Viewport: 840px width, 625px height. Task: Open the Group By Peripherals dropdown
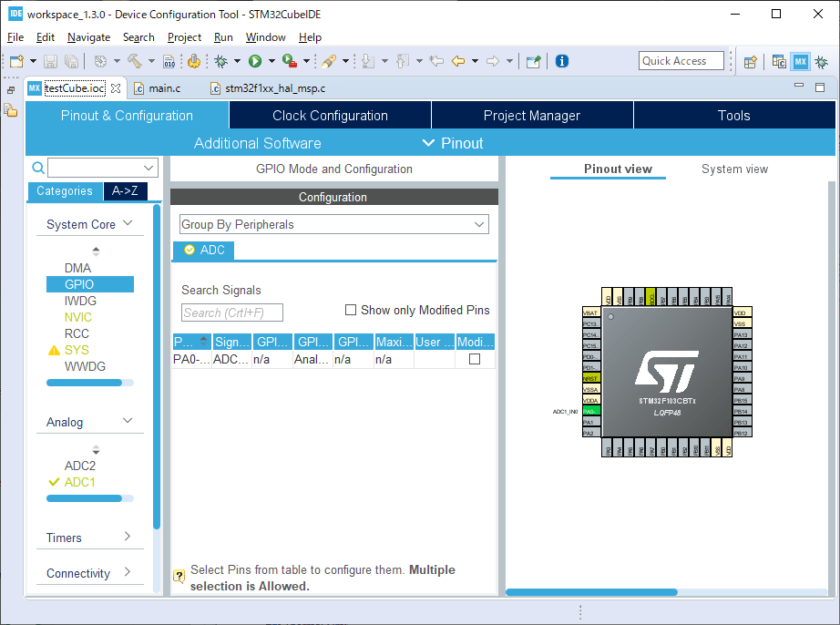333,224
